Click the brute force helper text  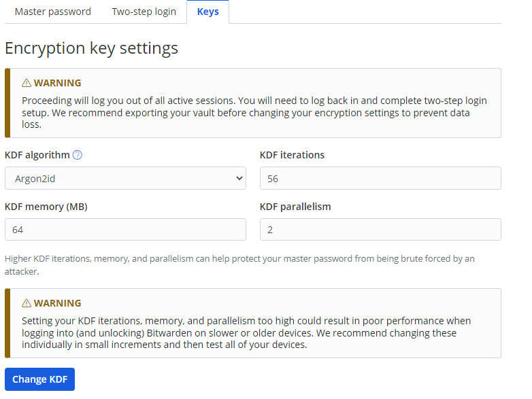239,264
